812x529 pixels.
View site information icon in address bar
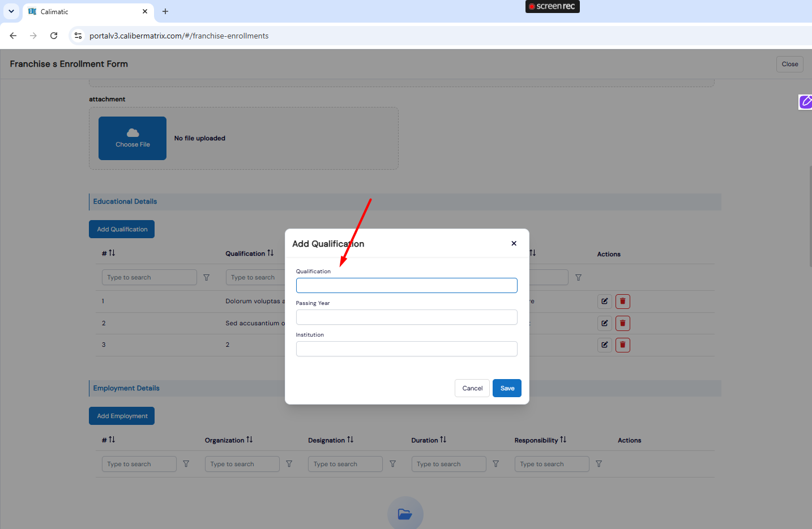(78, 36)
